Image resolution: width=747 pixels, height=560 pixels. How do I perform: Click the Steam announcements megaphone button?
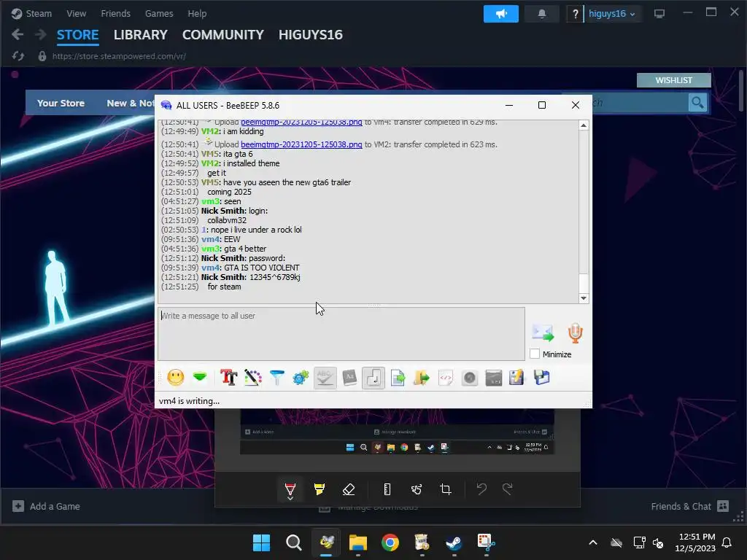[x=500, y=14]
